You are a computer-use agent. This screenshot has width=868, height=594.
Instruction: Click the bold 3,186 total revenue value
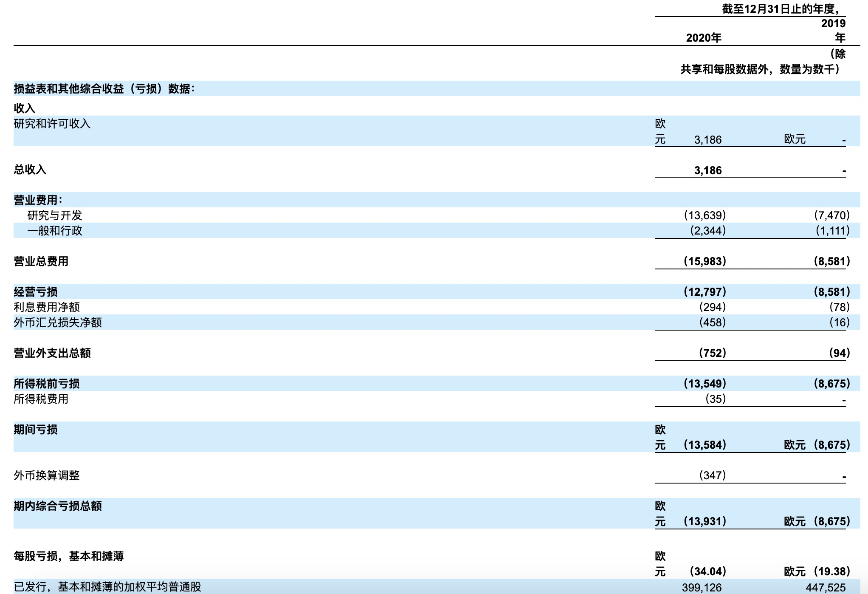point(708,170)
